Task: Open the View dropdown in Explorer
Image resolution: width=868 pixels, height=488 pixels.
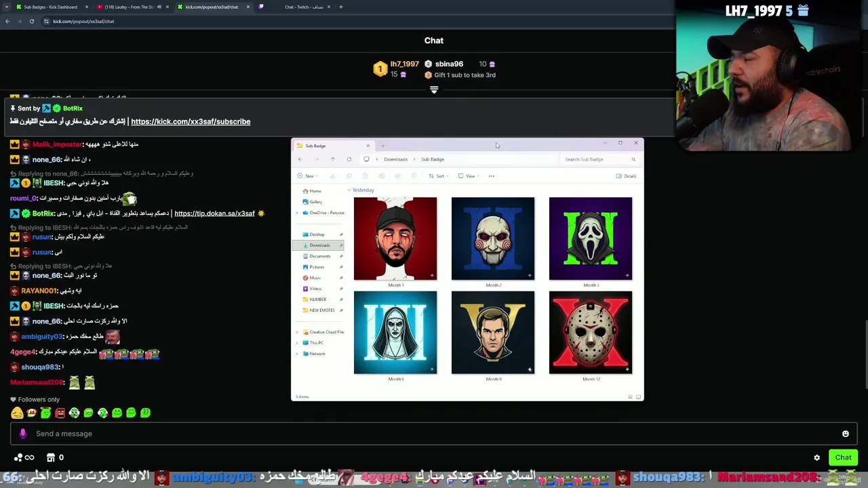Action: point(469,176)
